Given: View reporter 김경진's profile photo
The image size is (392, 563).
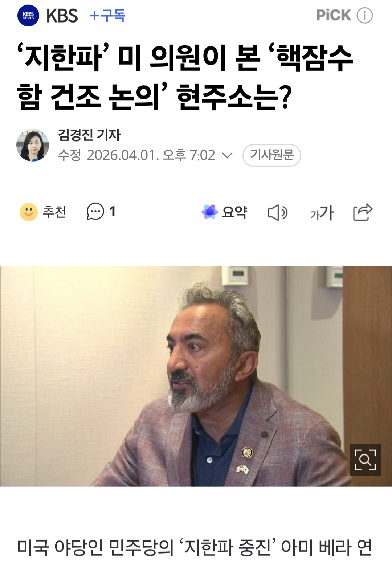Looking at the screenshot, I should pyautogui.click(x=33, y=145).
